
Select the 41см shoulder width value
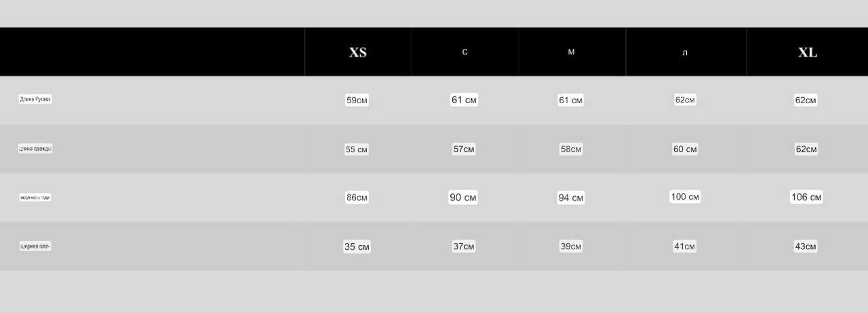(684, 246)
